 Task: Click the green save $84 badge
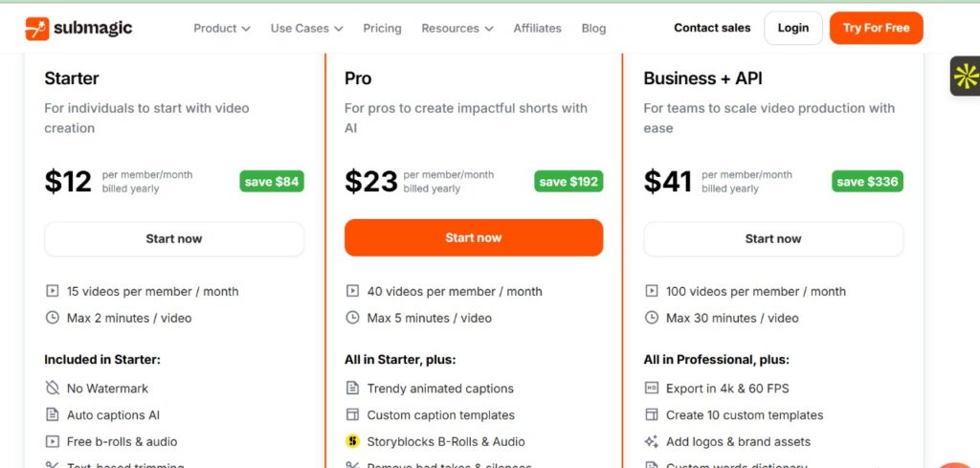pos(272,182)
